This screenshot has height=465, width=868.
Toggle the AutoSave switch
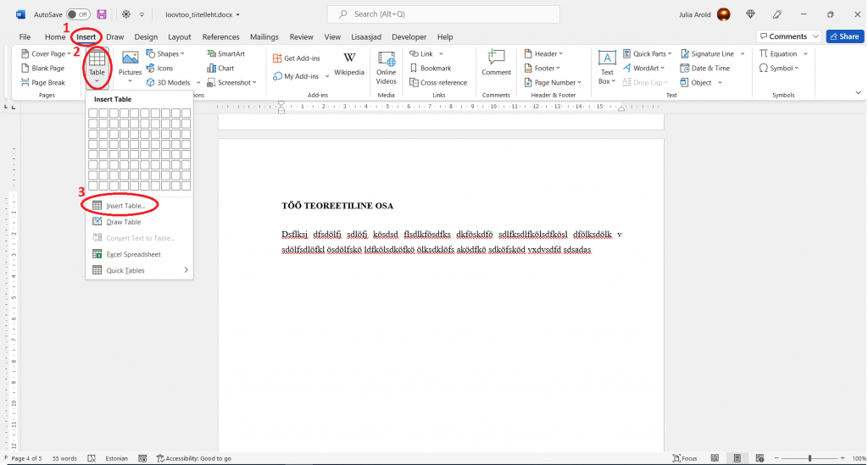tap(77, 14)
